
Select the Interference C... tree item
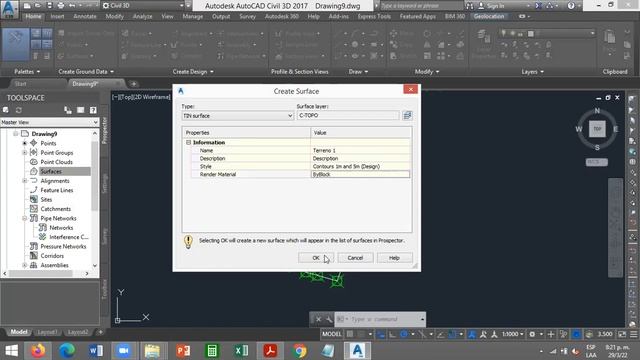pyautogui.click(x=69, y=237)
